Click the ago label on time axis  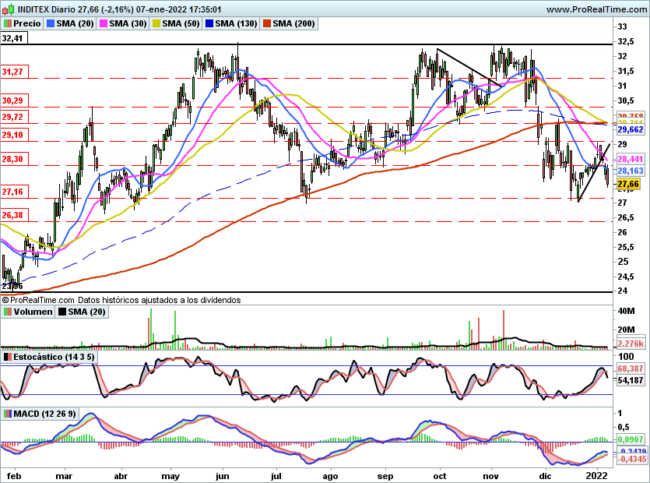coord(330,476)
